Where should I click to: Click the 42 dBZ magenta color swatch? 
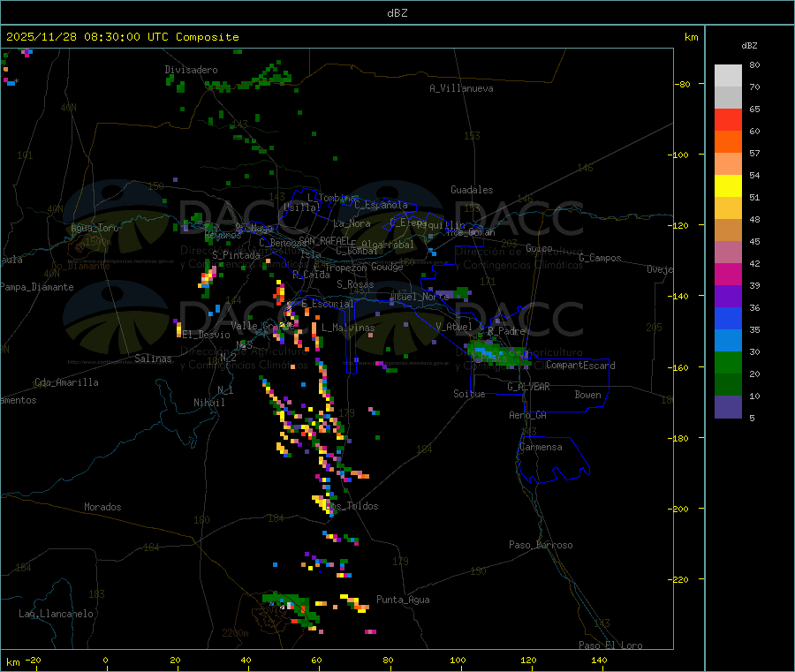(x=728, y=274)
